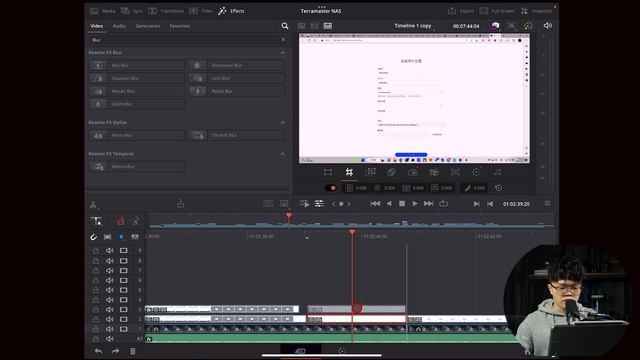Screen dimensions: 640x360
Task: Select the Effects tab
Action: click(x=231, y=11)
